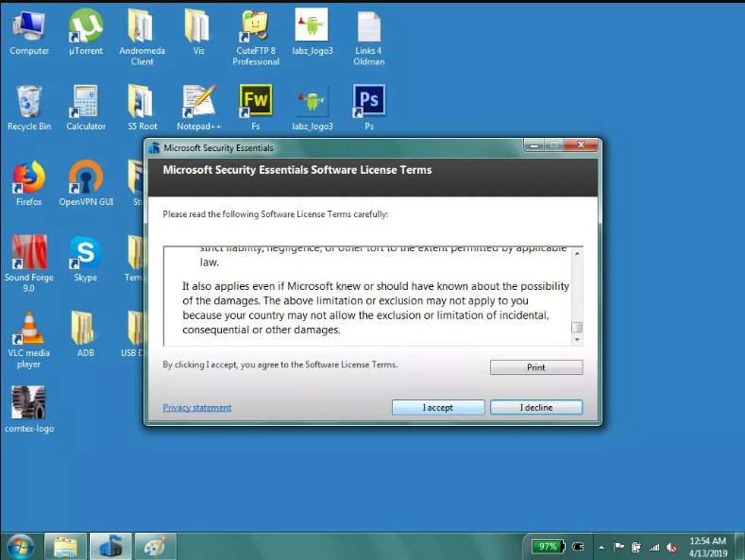Image resolution: width=745 pixels, height=560 pixels.
Task: Switch to Paint on the taskbar
Action: [x=156, y=547]
